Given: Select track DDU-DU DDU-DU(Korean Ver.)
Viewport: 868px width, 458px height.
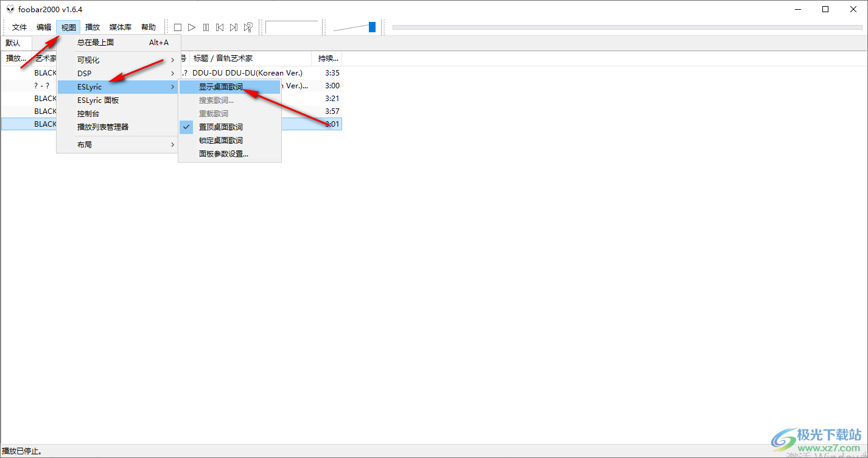Looking at the screenshot, I should point(247,73).
